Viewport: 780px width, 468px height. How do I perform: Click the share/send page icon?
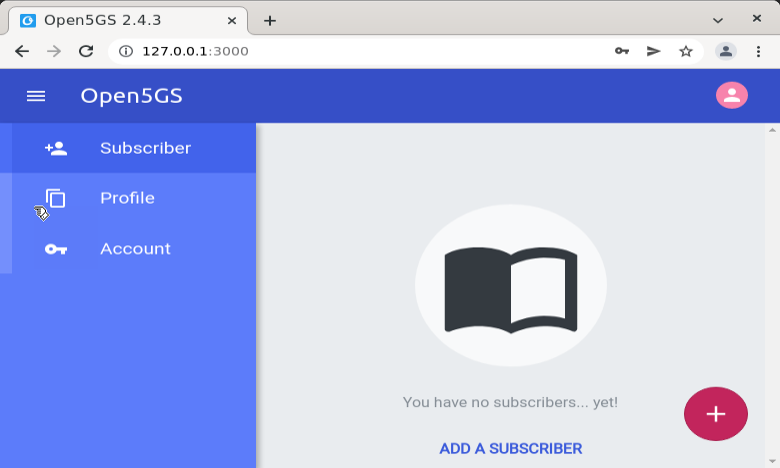tap(653, 51)
